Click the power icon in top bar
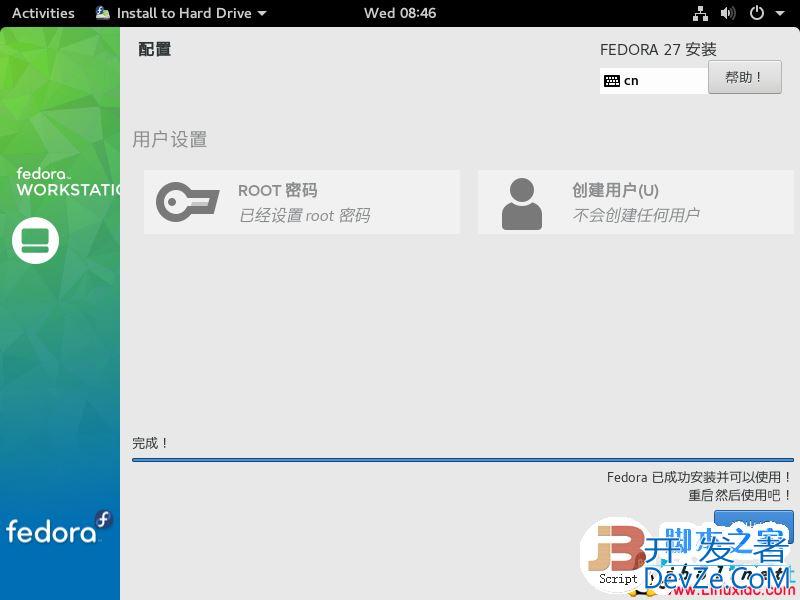 [757, 13]
